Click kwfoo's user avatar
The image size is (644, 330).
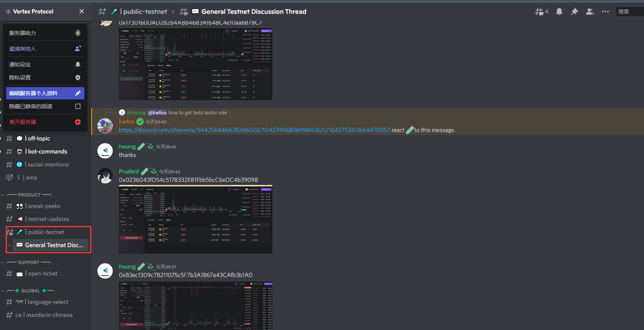(x=105, y=126)
